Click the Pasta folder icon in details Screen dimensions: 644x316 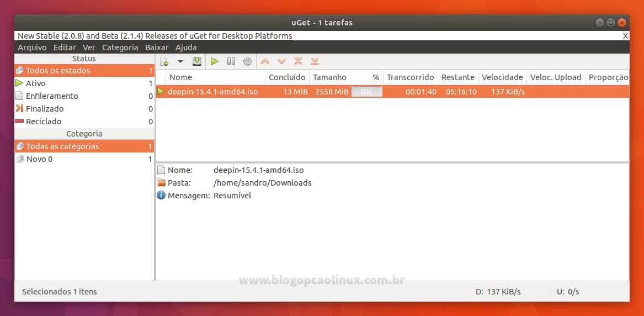click(x=161, y=183)
